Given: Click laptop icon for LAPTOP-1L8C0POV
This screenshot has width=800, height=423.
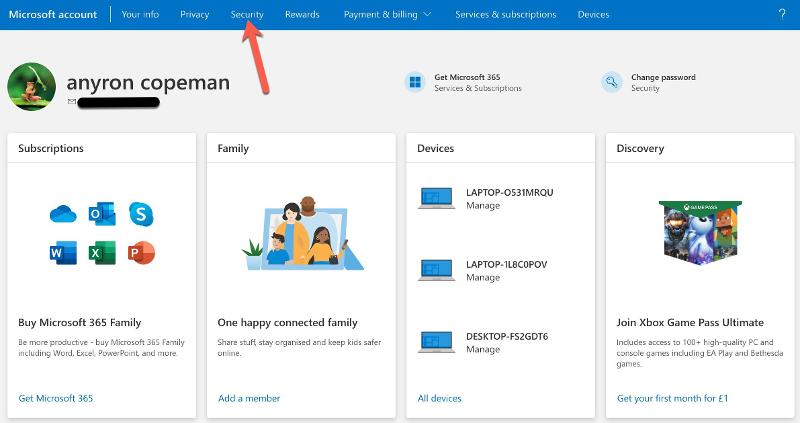Looking at the screenshot, I should point(437,270).
